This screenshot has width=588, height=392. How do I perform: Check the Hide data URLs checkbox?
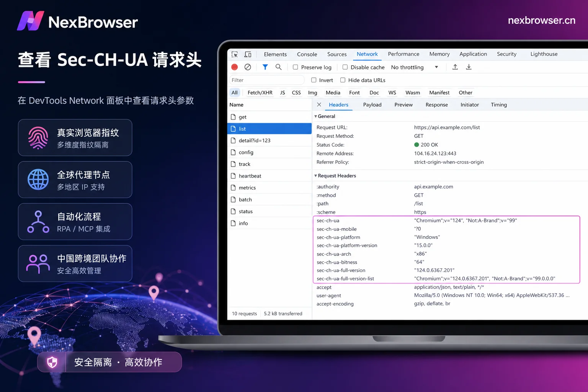[x=343, y=80]
